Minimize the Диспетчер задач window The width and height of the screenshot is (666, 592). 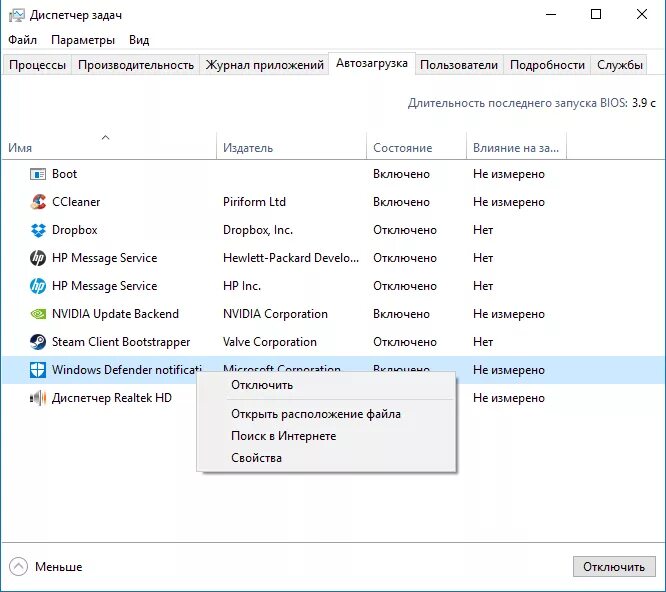[x=551, y=14]
